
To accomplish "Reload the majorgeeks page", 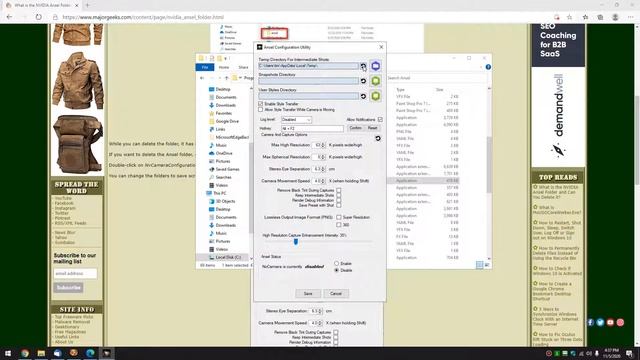I will (39, 17).
